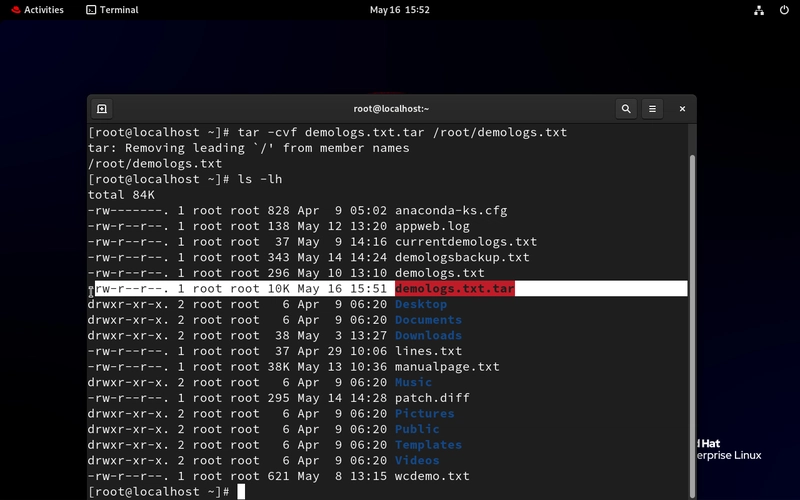The width and height of the screenshot is (800, 500).
Task: Open the clock showing May 16 15:52
Action: click(399, 10)
